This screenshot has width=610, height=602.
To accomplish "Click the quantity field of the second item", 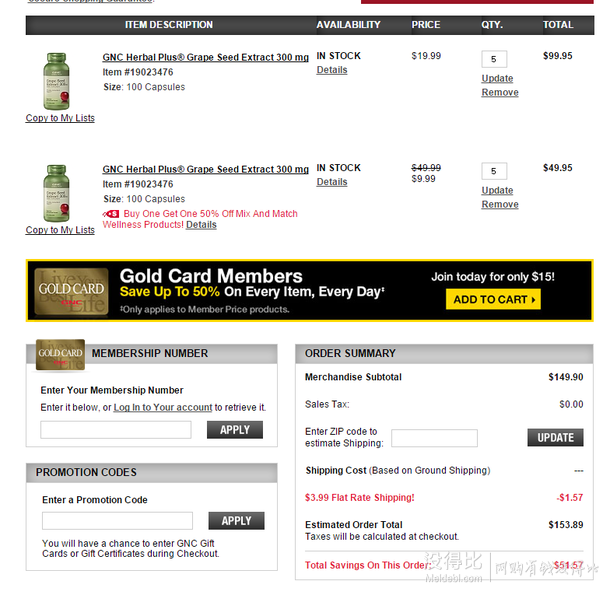I will point(494,171).
